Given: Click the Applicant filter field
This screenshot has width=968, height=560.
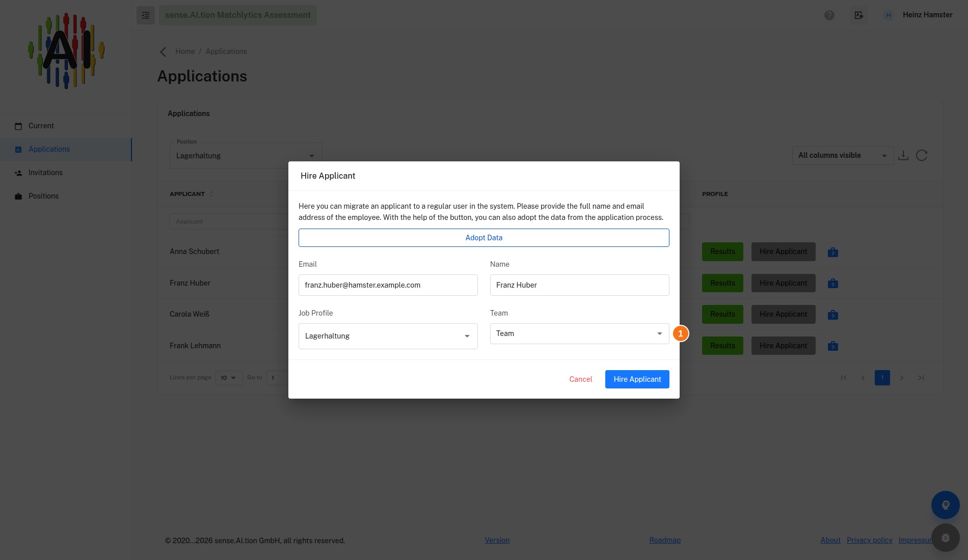Looking at the screenshot, I should 229,221.
